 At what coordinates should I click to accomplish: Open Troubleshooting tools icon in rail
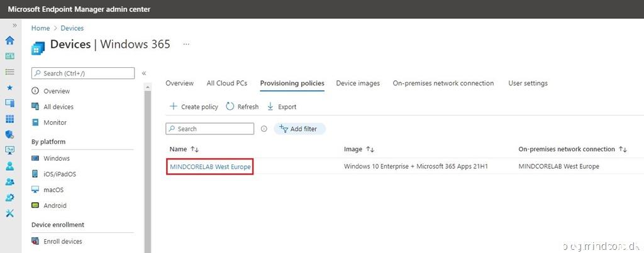click(9, 213)
